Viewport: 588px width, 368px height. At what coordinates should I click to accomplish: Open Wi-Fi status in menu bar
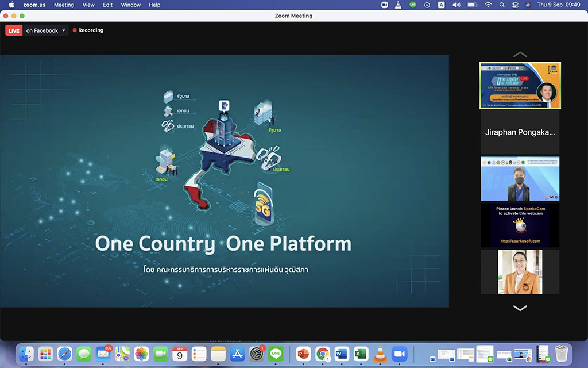[x=488, y=5]
